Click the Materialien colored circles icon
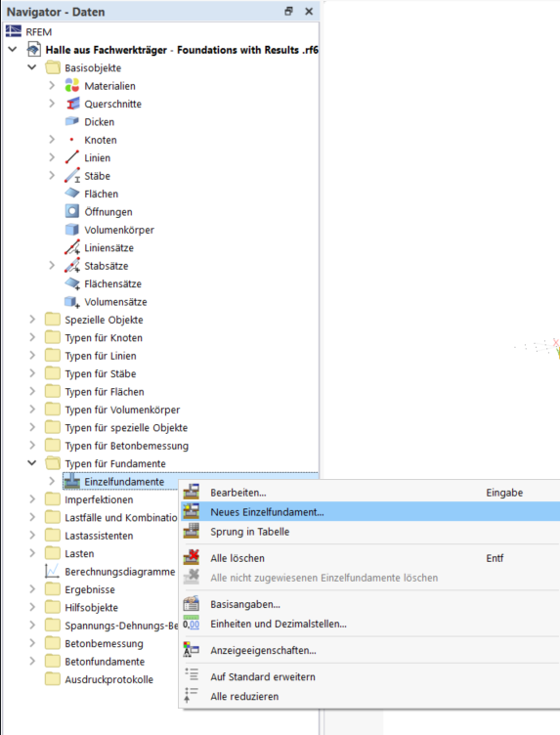The image size is (560, 735). tap(71, 86)
